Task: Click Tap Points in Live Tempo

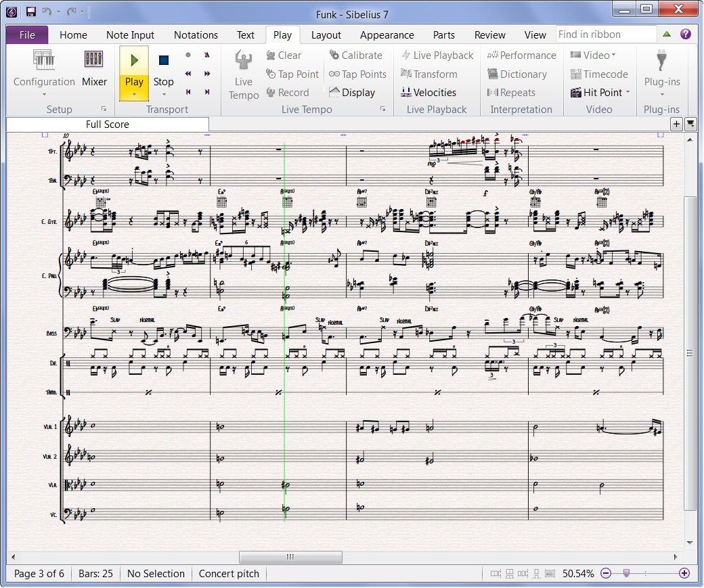Action: (357, 74)
